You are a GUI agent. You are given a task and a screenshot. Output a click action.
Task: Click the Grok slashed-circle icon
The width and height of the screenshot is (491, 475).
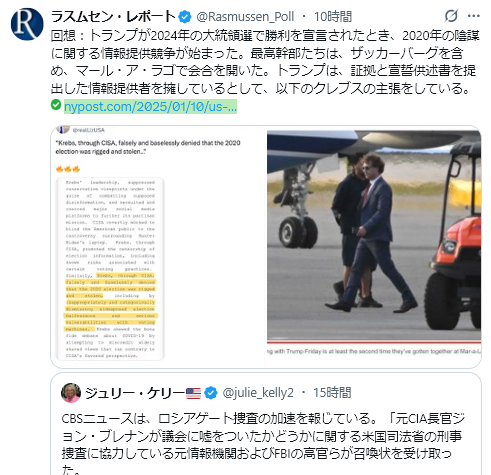(451, 16)
